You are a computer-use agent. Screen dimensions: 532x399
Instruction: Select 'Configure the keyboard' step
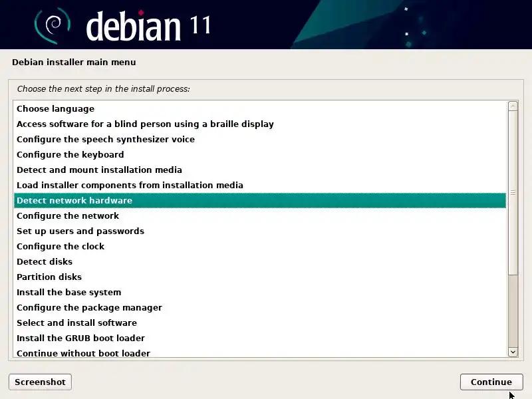coord(260,154)
